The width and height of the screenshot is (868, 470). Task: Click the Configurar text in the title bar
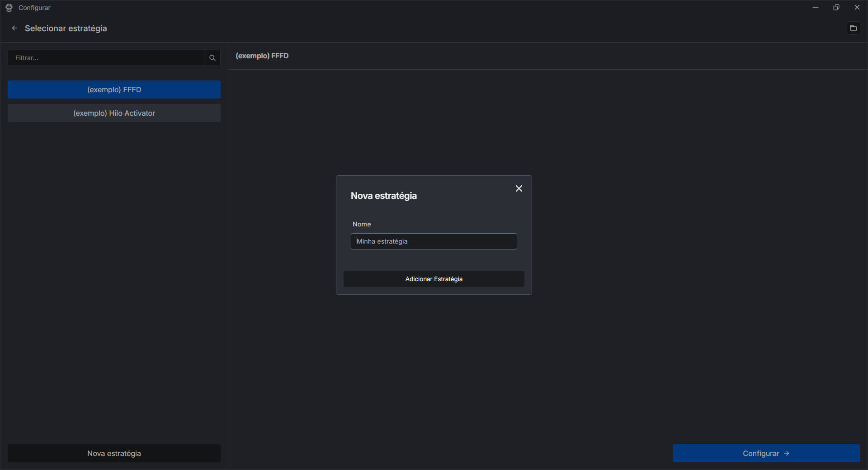[34, 8]
